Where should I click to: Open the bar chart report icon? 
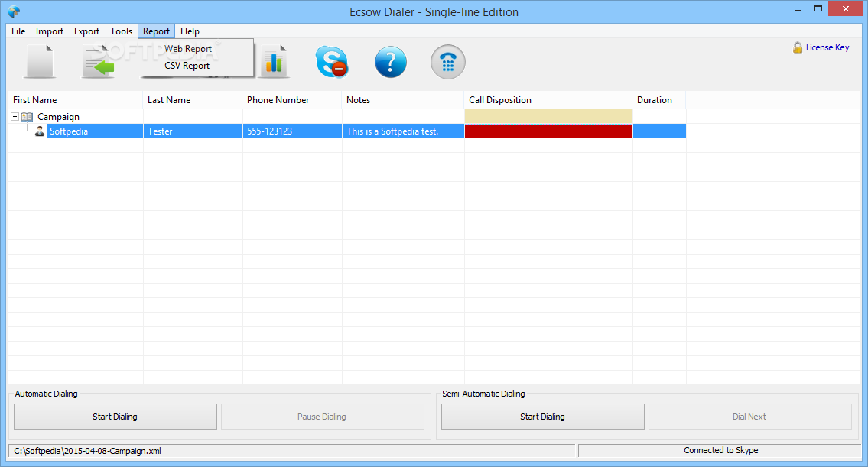point(274,61)
